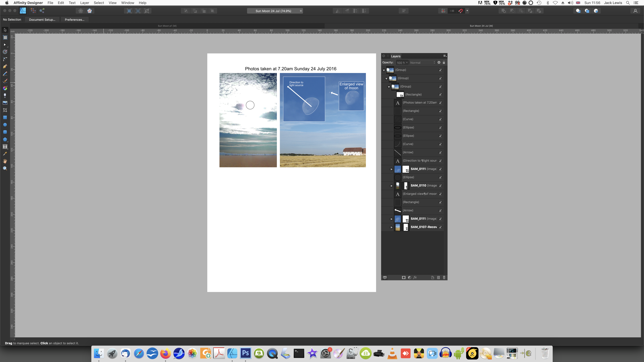Open the Select menu
644x362 pixels.
click(99, 3)
